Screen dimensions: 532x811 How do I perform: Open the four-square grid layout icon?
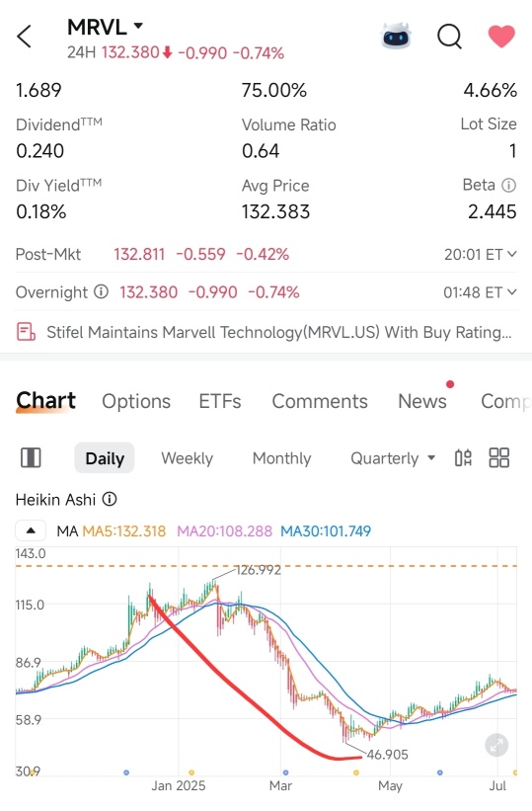pos(498,457)
